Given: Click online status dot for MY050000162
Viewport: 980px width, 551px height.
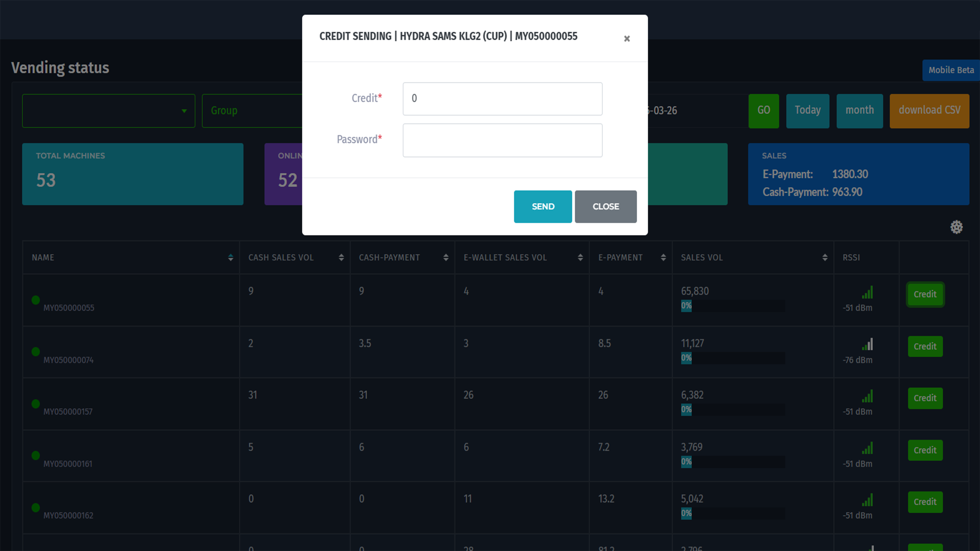Looking at the screenshot, I should [x=36, y=508].
